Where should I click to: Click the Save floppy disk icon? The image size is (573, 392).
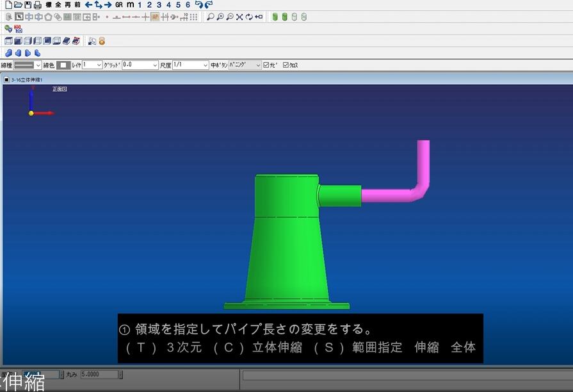28,4
